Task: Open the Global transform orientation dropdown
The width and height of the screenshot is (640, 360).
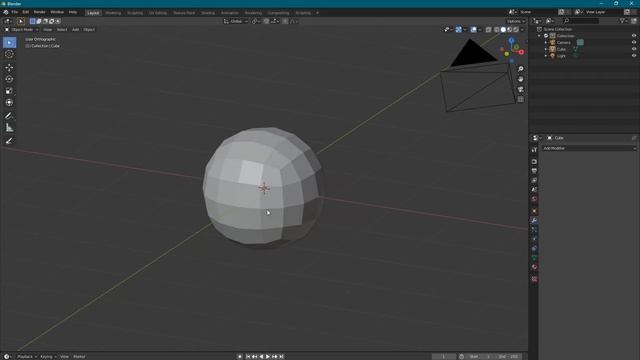Action: tap(236, 21)
